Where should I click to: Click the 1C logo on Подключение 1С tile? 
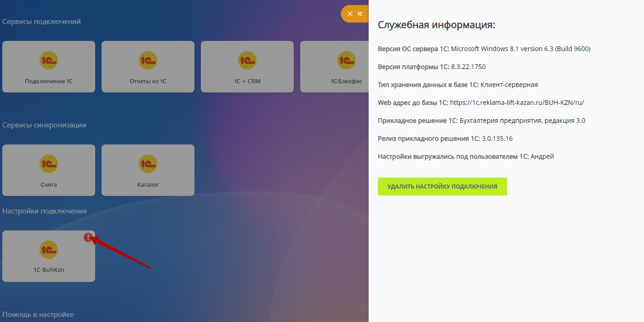click(x=49, y=60)
